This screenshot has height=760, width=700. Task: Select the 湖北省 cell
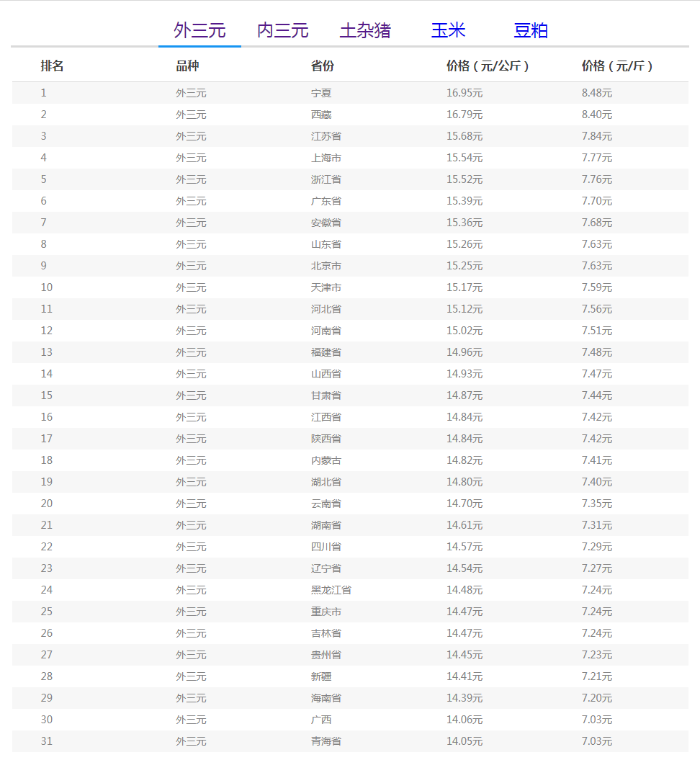pyautogui.click(x=326, y=482)
